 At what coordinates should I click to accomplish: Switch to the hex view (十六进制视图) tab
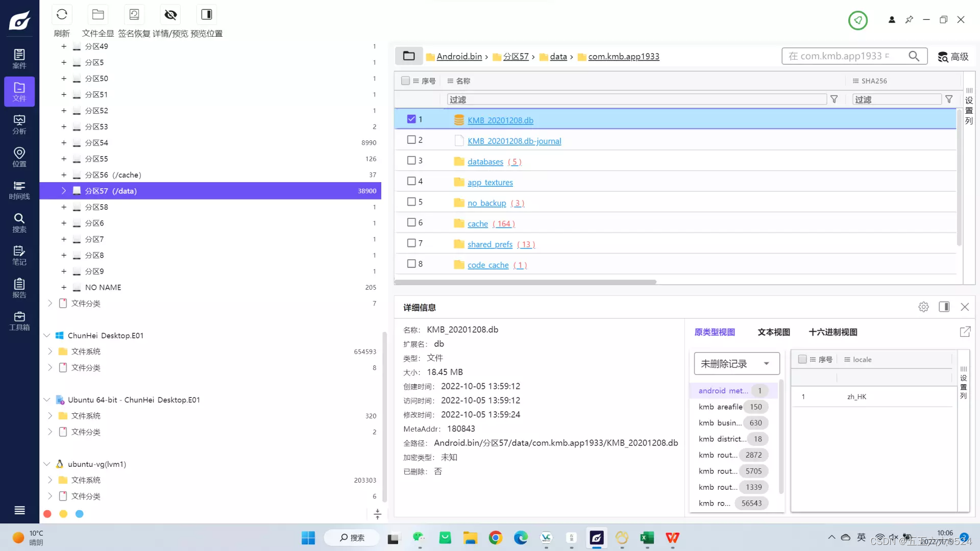tap(833, 332)
